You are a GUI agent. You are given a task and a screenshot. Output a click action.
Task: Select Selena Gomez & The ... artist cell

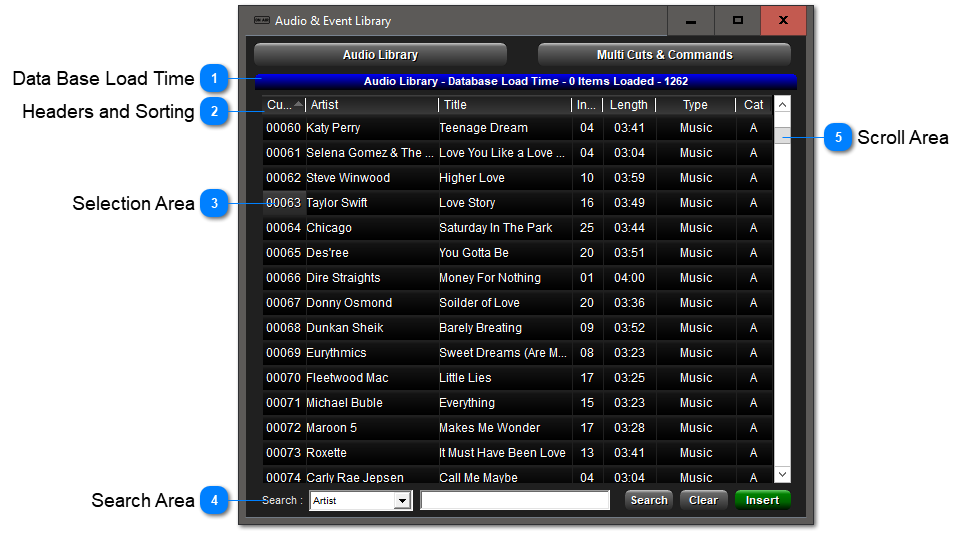[370, 153]
